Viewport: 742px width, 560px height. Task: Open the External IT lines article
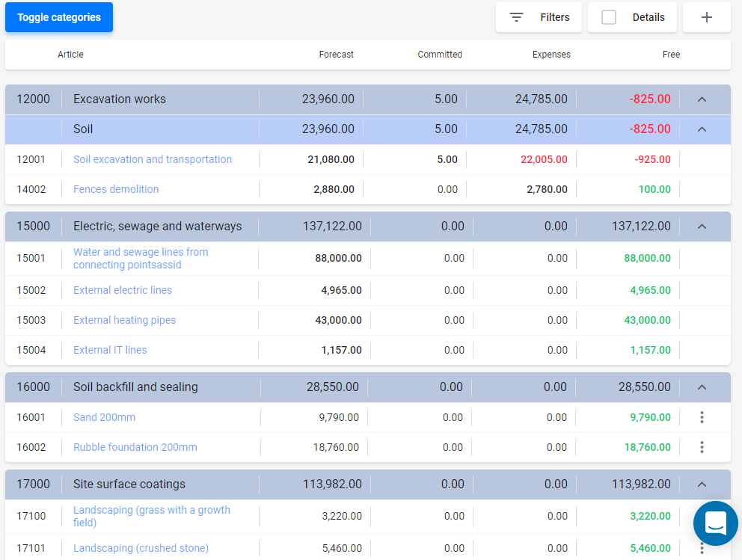tap(110, 350)
